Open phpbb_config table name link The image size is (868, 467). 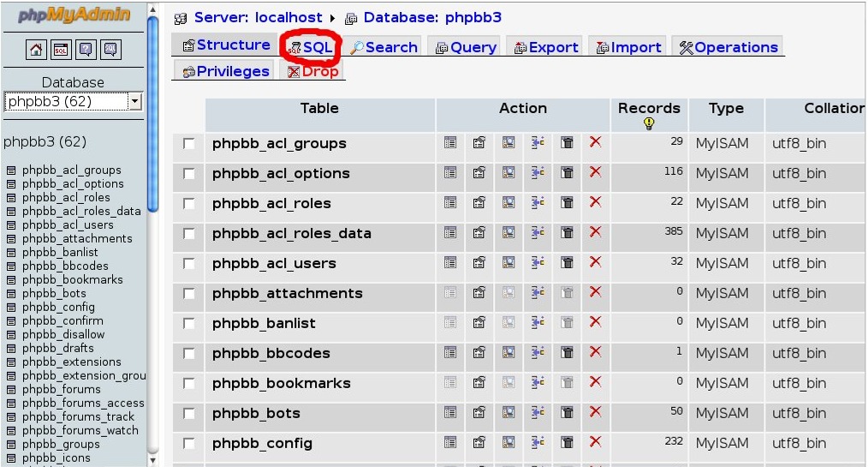(x=263, y=443)
